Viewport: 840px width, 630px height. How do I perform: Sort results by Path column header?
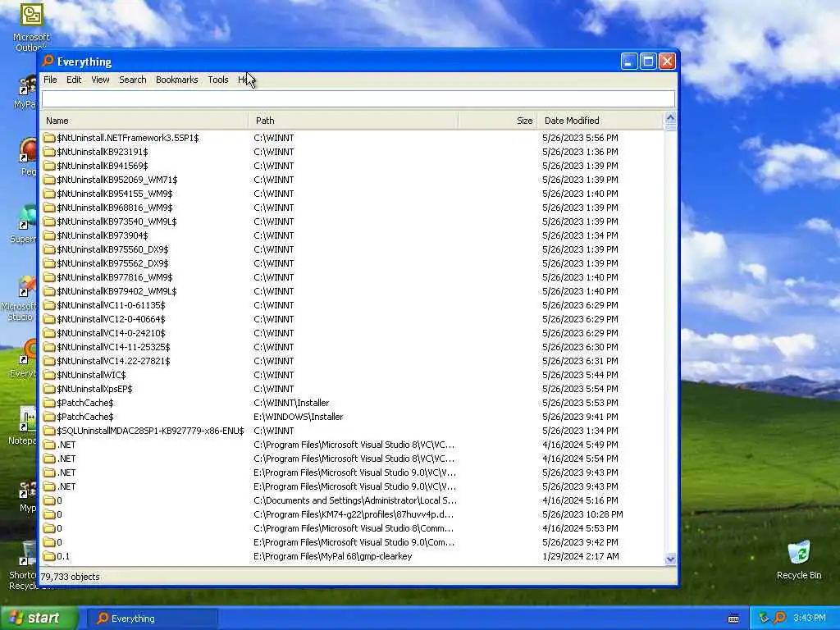point(354,121)
